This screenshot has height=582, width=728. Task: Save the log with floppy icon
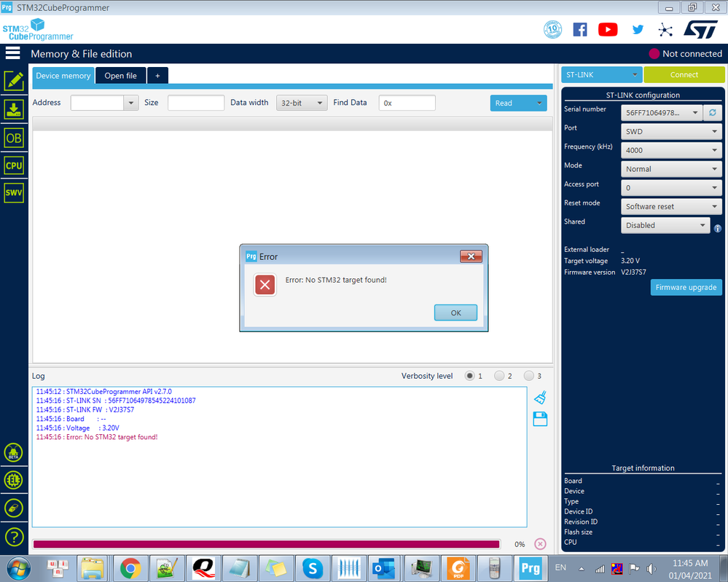coord(540,419)
